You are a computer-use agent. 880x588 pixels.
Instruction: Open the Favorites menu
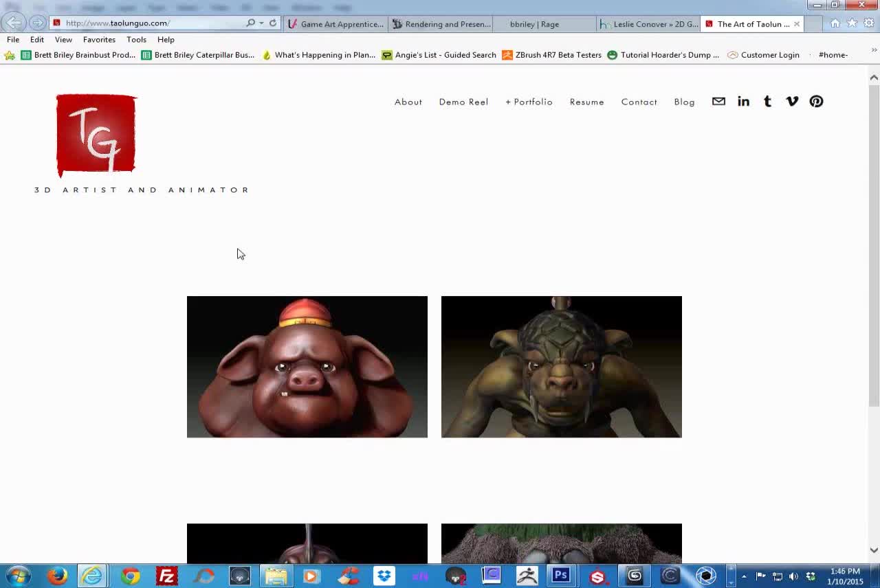pyautogui.click(x=99, y=40)
